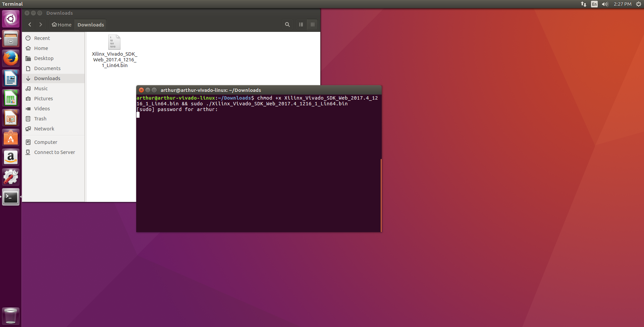Screen dimensions: 644x327
Task: Show the calendar from the 2:27 PM clock
Action: [x=623, y=4]
